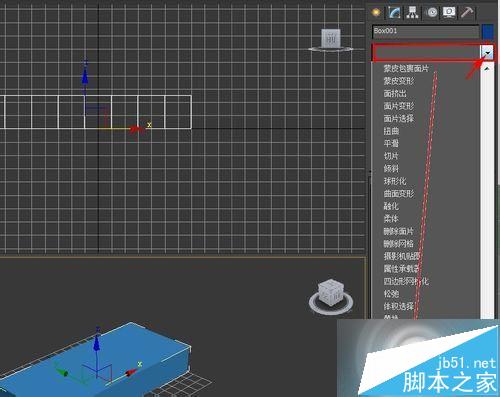Image resolution: width=500 pixels, height=397 pixels.
Task: Select 删除面片 in modifier list
Action: [x=399, y=231]
